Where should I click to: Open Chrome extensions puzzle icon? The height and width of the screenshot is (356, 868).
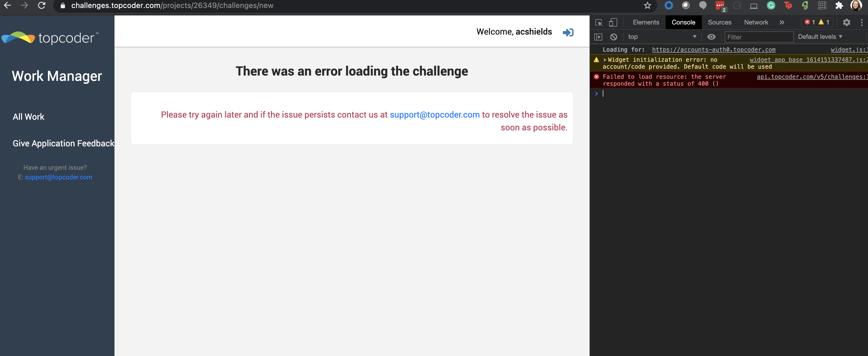(839, 5)
